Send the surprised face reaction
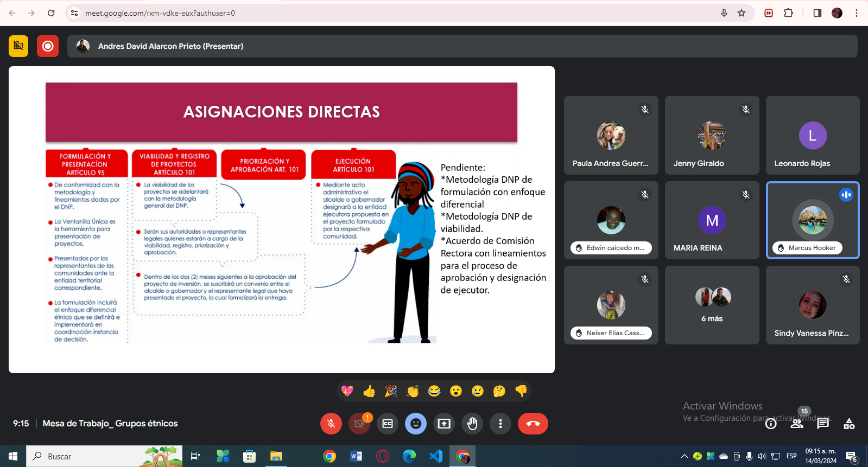The width and height of the screenshot is (868, 467). (x=456, y=391)
